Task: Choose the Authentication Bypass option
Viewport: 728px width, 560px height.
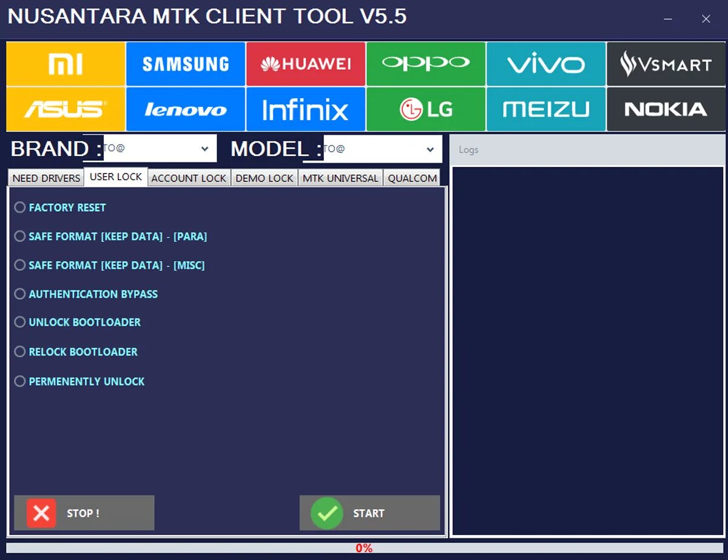Action: click(x=86, y=294)
